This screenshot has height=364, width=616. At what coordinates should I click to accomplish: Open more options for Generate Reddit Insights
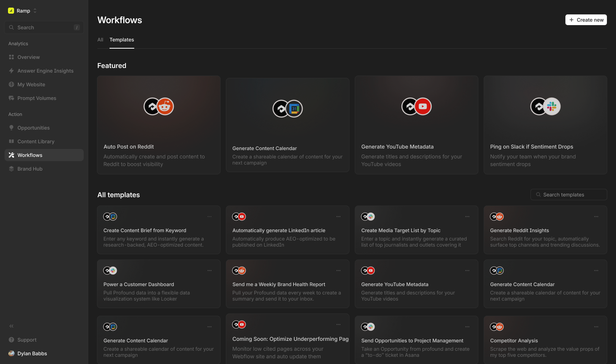pos(596,217)
